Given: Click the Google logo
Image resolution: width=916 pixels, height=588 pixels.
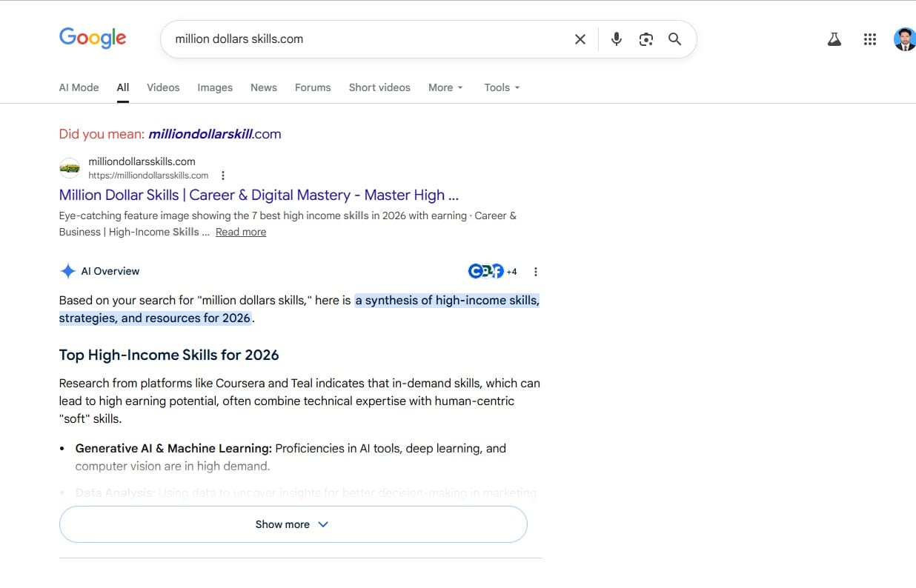Looking at the screenshot, I should (93, 38).
